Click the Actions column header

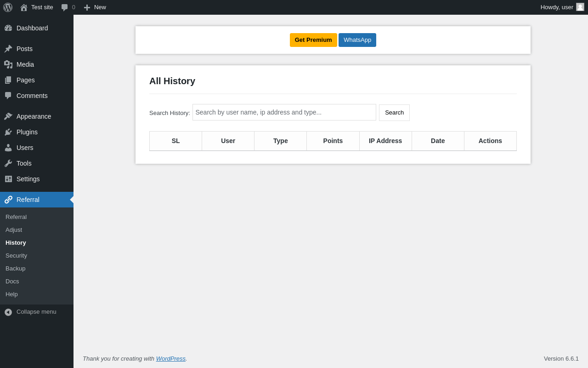(x=490, y=141)
